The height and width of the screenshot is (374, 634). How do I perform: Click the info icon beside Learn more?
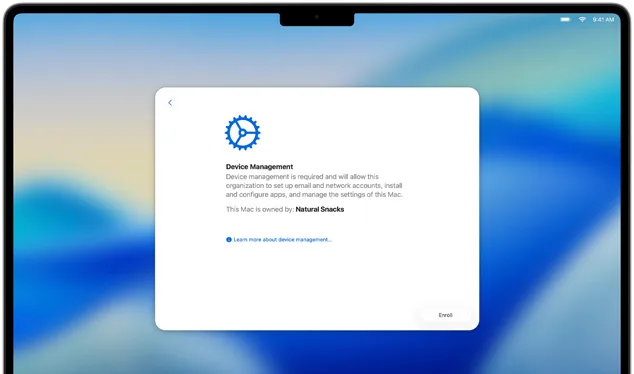tap(229, 240)
